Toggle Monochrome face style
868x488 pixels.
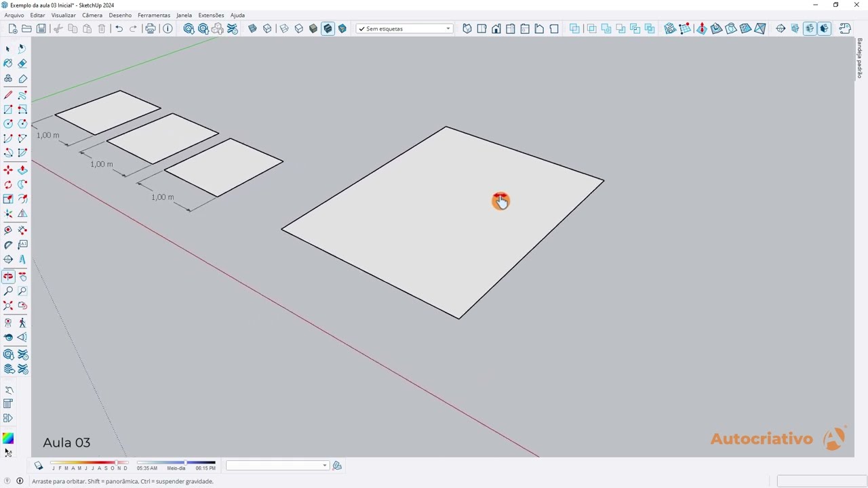[x=342, y=28]
